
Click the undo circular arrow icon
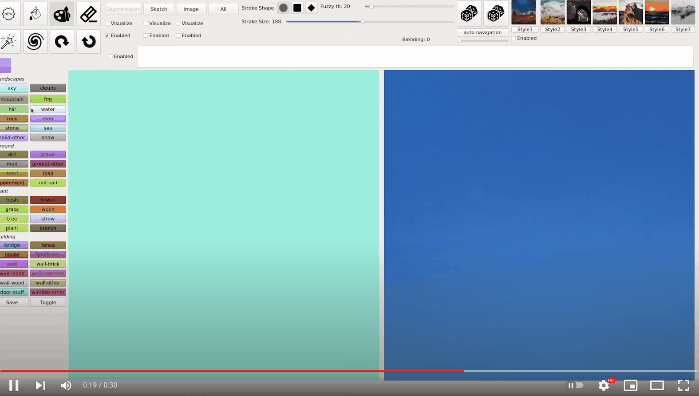pos(88,41)
